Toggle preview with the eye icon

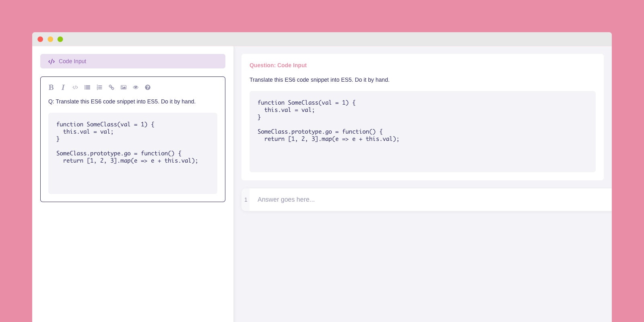(x=136, y=87)
